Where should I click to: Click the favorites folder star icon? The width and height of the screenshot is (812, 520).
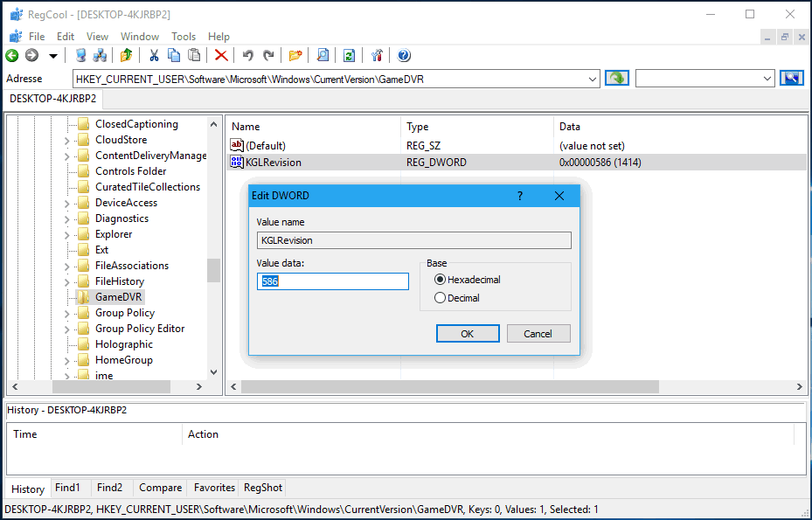(x=295, y=55)
